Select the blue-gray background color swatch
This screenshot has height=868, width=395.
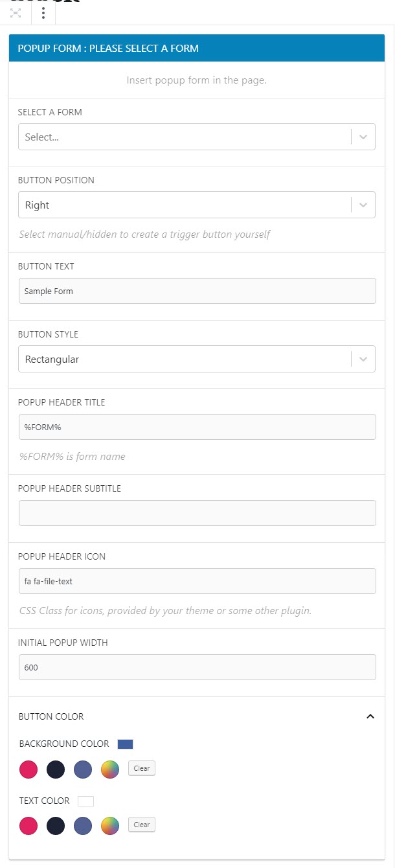[x=83, y=770]
